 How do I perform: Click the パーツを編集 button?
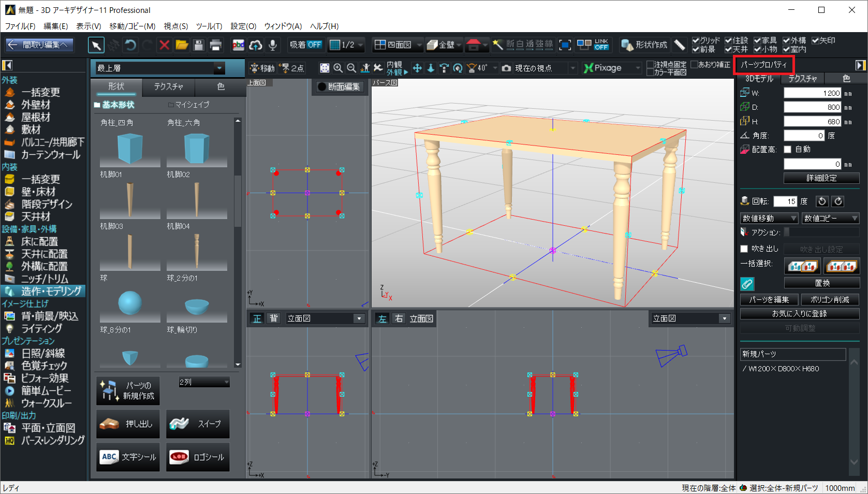click(x=769, y=300)
